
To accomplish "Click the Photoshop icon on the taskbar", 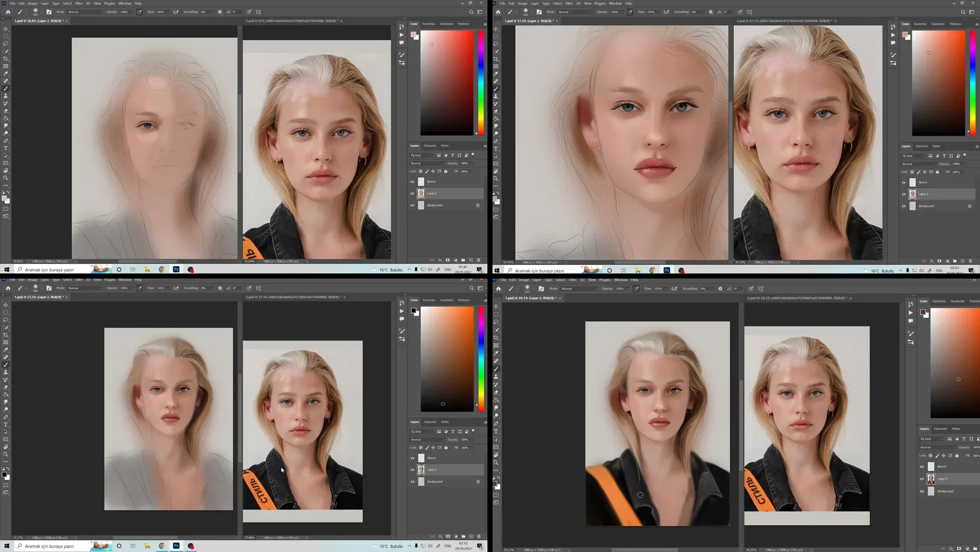I will click(176, 269).
